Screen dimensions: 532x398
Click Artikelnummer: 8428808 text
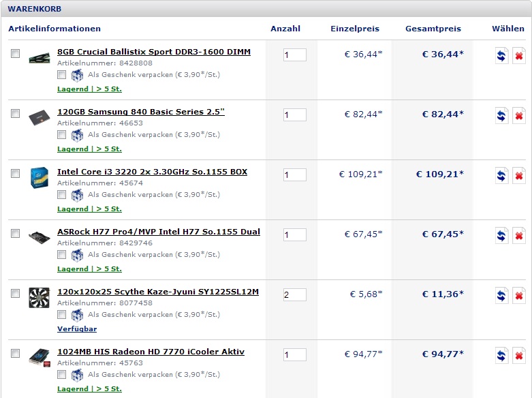(105, 63)
